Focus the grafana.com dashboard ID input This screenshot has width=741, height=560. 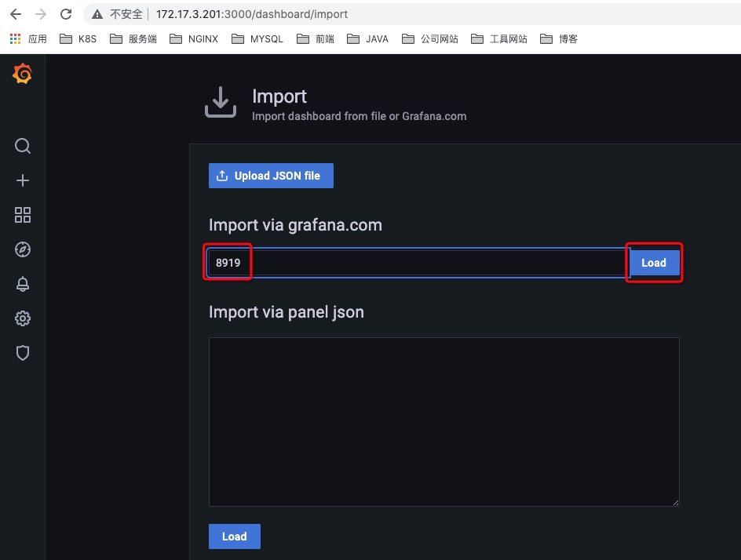418,263
